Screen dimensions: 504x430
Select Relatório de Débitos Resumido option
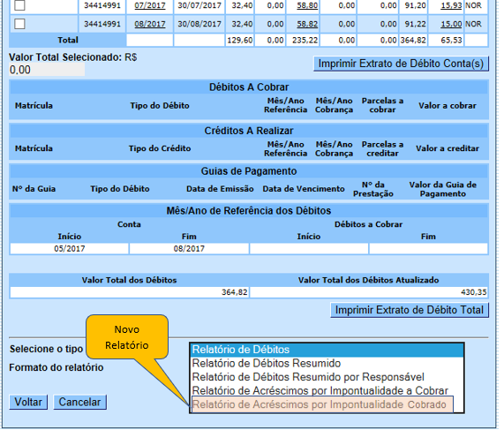coord(327,364)
